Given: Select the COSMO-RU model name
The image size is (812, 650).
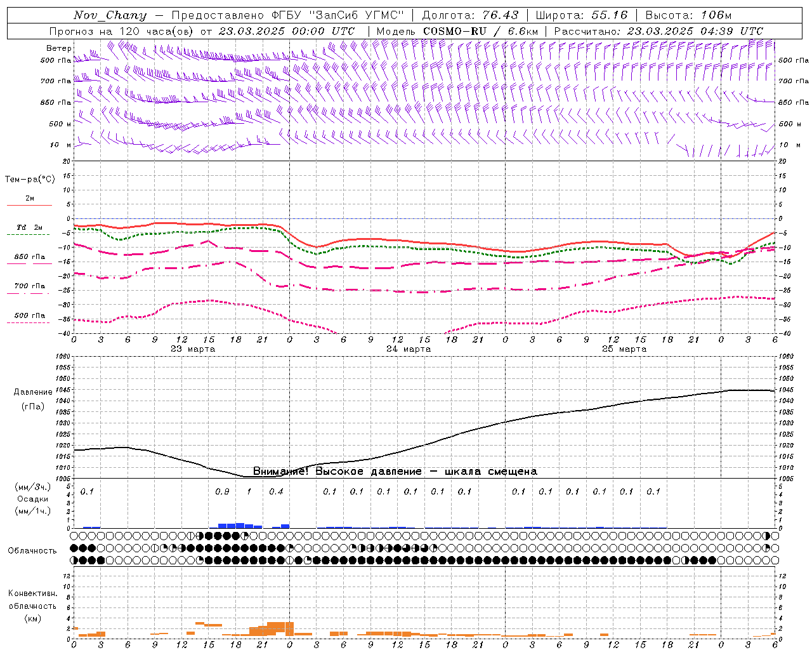Looking at the screenshot, I should tap(454, 31).
